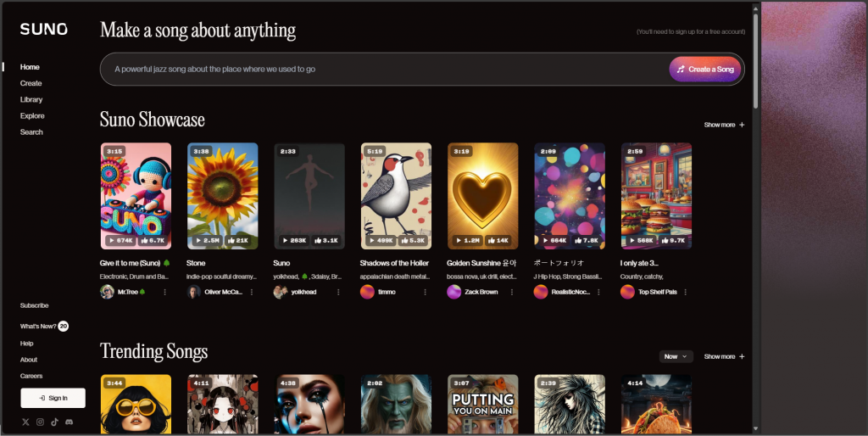Click the 'appalachian death metal' genre text

[395, 277]
